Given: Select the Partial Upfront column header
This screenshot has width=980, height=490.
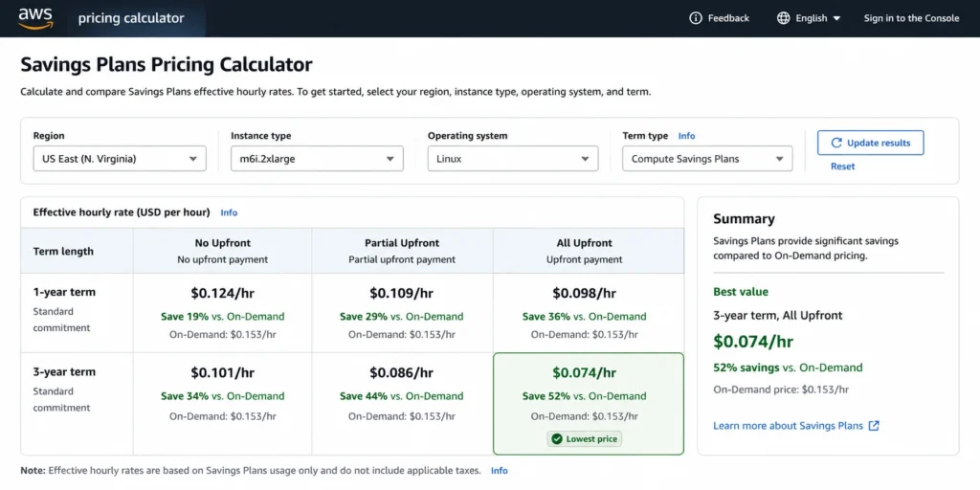Looking at the screenshot, I should [402, 251].
